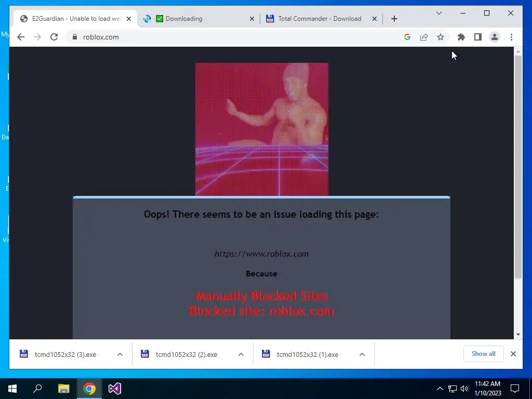Open the Extensions puzzle icon

[x=461, y=37]
